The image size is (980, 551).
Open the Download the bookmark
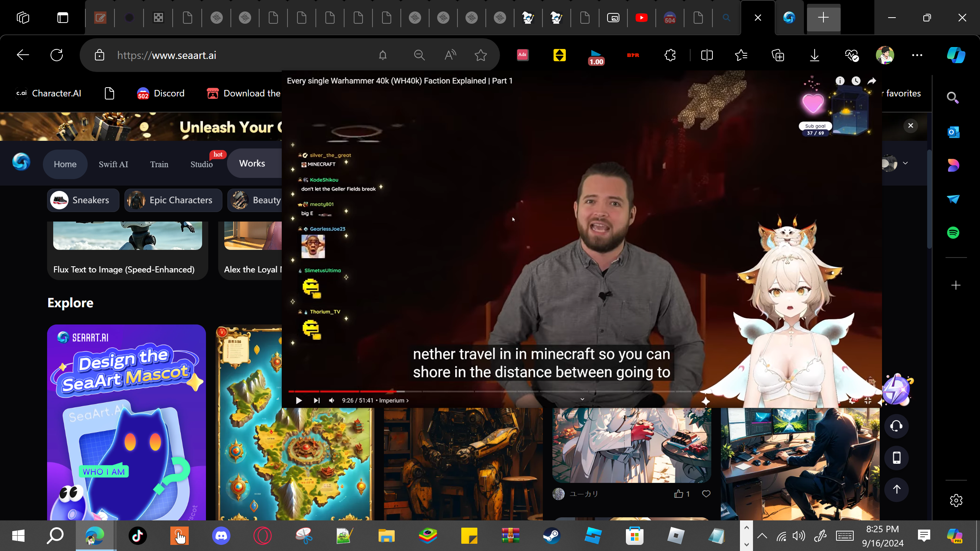click(243, 93)
